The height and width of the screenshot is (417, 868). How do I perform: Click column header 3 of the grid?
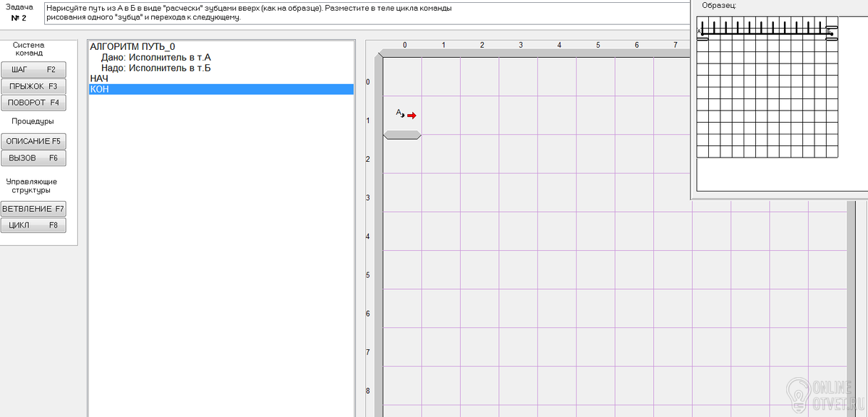[x=521, y=46]
